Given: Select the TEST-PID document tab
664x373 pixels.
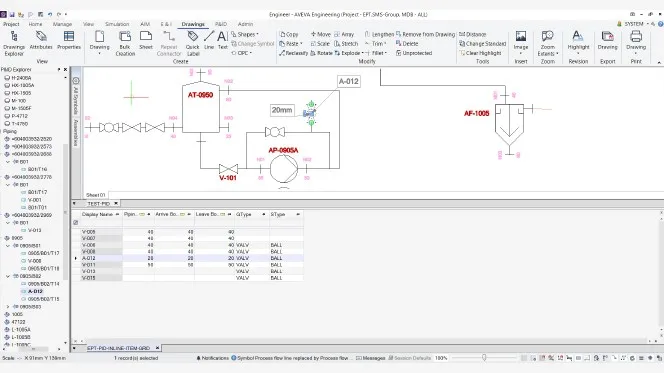Looking at the screenshot, I should (99, 204).
